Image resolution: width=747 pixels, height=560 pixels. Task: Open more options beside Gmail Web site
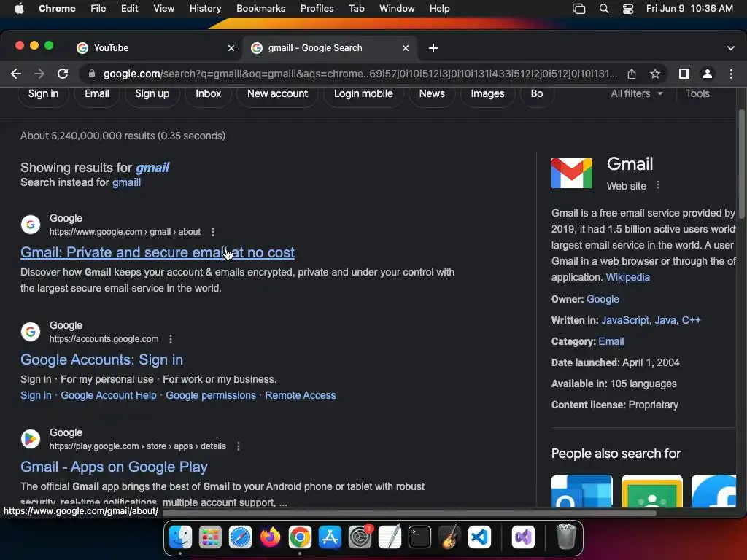(658, 185)
